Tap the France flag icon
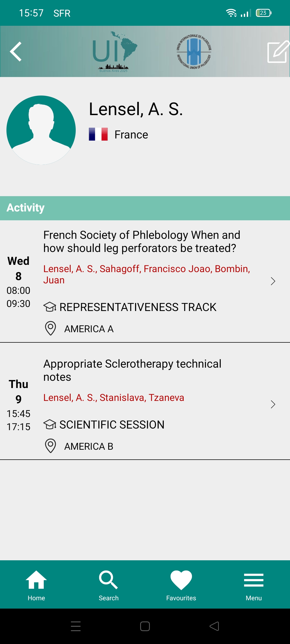Viewport: 290px width, 644px height. pyautogui.click(x=98, y=134)
